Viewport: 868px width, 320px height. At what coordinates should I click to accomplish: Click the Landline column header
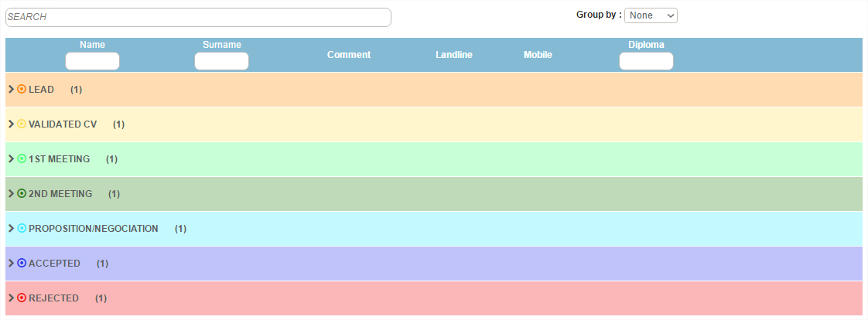(x=454, y=55)
